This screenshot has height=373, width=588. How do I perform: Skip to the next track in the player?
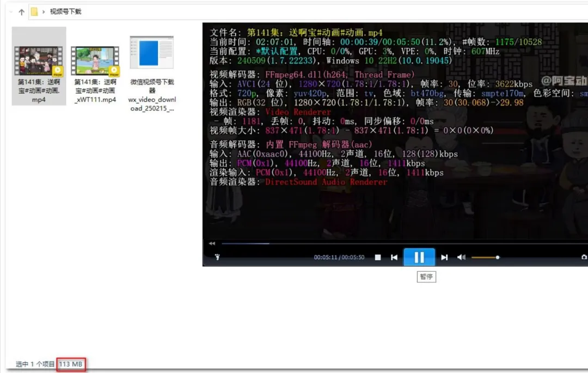click(444, 257)
